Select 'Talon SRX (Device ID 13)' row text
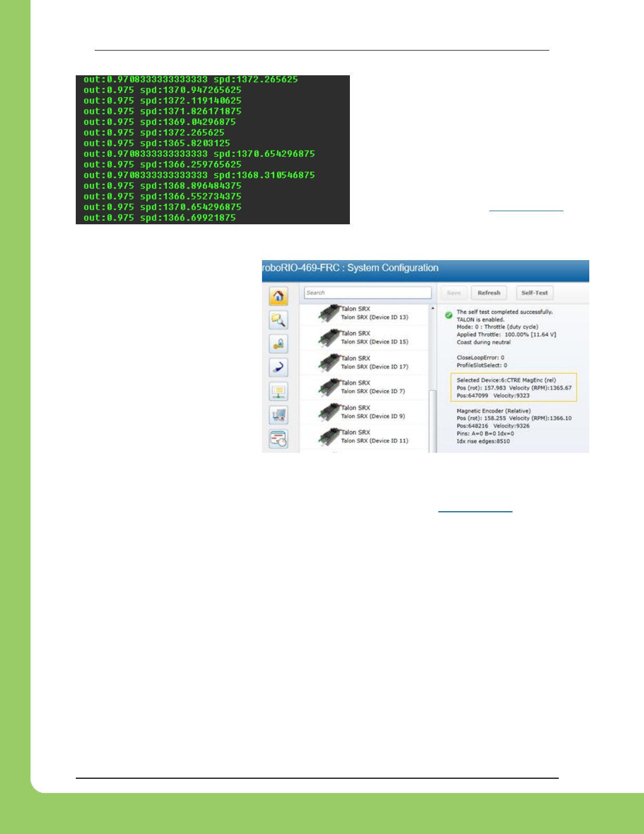 coord(375,317)
